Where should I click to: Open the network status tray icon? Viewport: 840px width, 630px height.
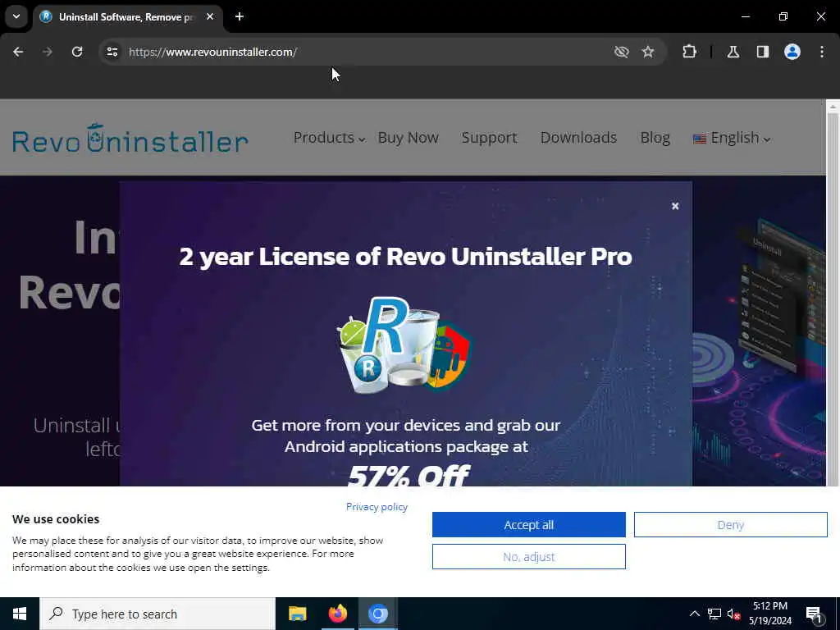[x=714, y=614]
